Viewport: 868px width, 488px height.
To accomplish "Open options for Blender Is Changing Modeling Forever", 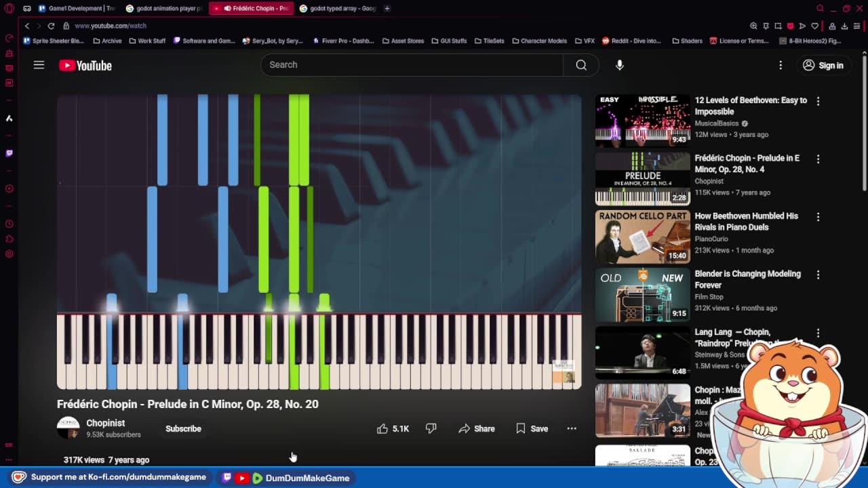I will [818, 274].
